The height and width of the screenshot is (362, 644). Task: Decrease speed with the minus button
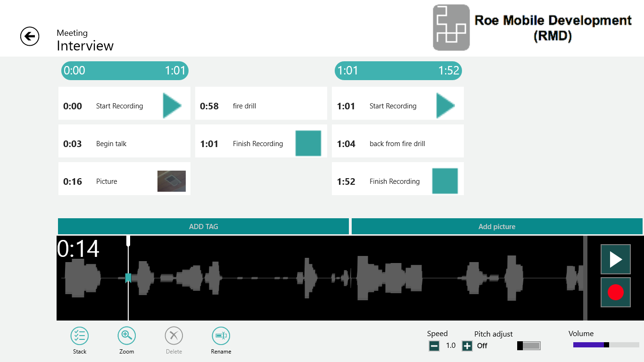[x=434, y=346]
